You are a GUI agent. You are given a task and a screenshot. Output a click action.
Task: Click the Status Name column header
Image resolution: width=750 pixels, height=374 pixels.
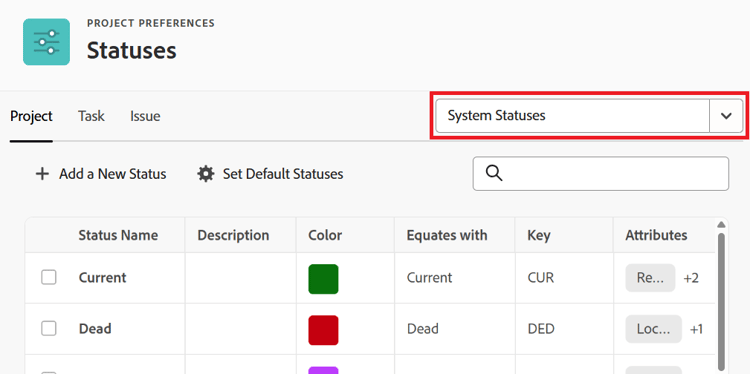pyautogui.click(x=118, y=235)
